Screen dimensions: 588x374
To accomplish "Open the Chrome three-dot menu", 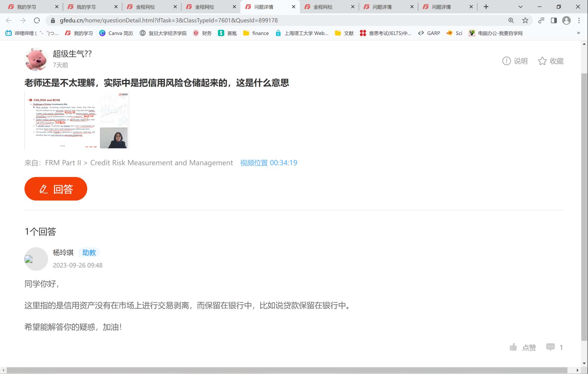I will pyautogui.click(x=579, y=20).
